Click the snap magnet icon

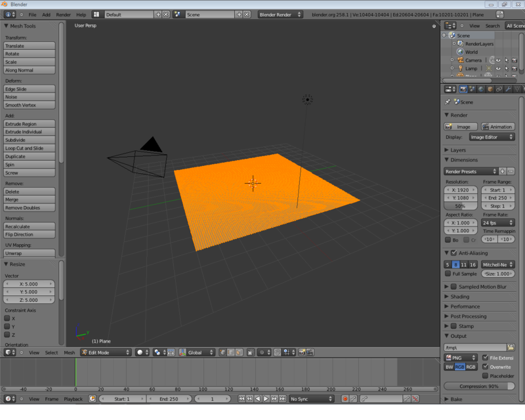pyautogui.click(x=277, y=352)
